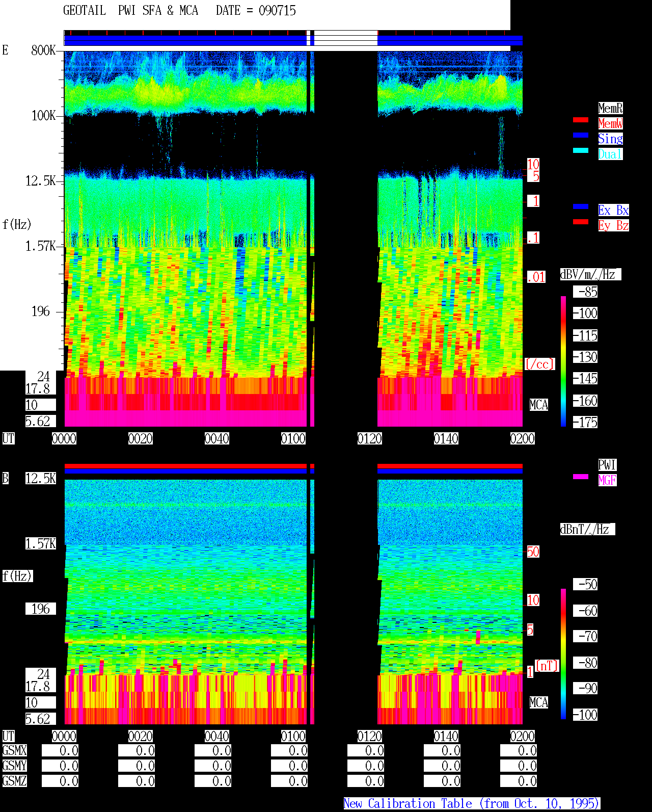The image size is (652, 812).
Task: Click the 0020 UT label under E spectrogram
Action: click(141, 438)
